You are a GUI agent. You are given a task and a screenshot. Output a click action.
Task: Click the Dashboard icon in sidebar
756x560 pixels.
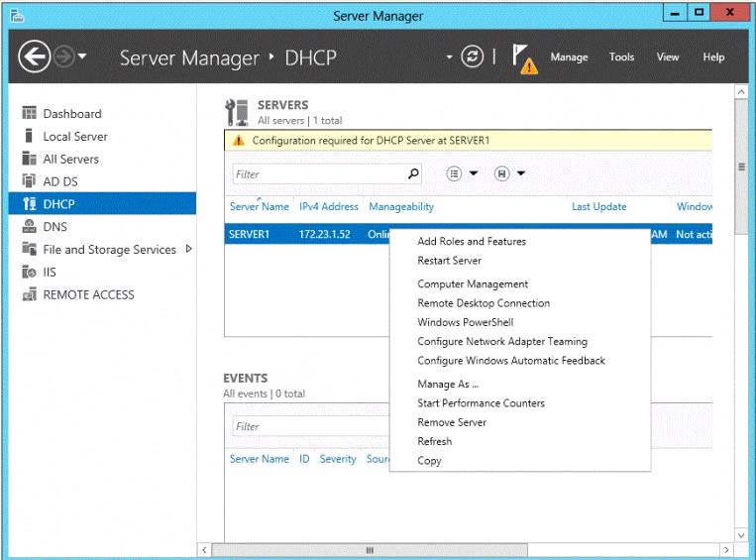click(x=29, y=114)
